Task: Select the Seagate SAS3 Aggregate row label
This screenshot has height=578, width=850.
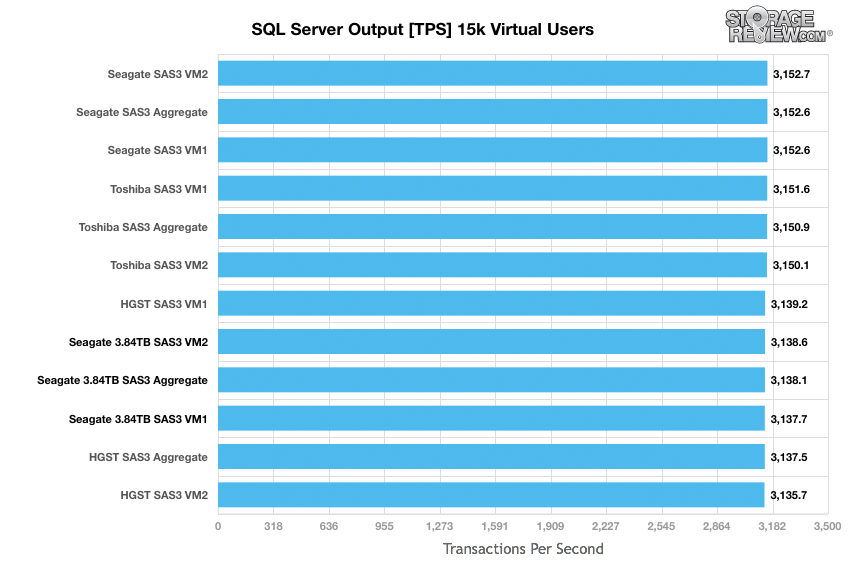Action: coord(142,112)
